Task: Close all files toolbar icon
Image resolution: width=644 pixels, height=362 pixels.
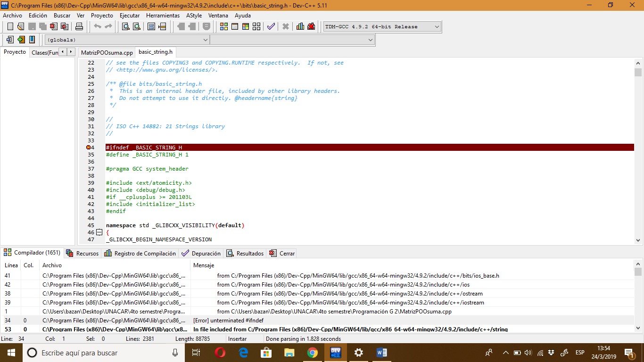Action: tap(65, 26)
